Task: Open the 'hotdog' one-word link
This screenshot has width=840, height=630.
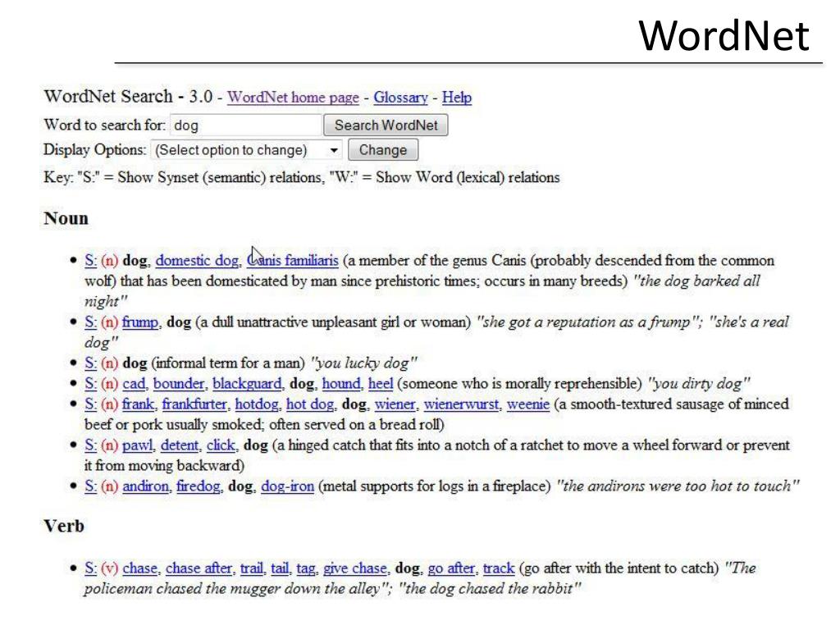Action: pos(257,404)
